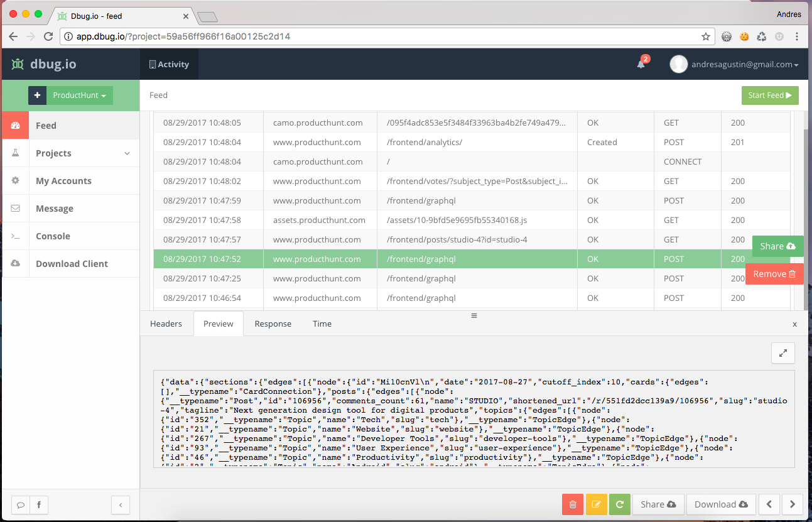
Task: Click the pane resize handle above tabs
Action: [x=474, y=315]
